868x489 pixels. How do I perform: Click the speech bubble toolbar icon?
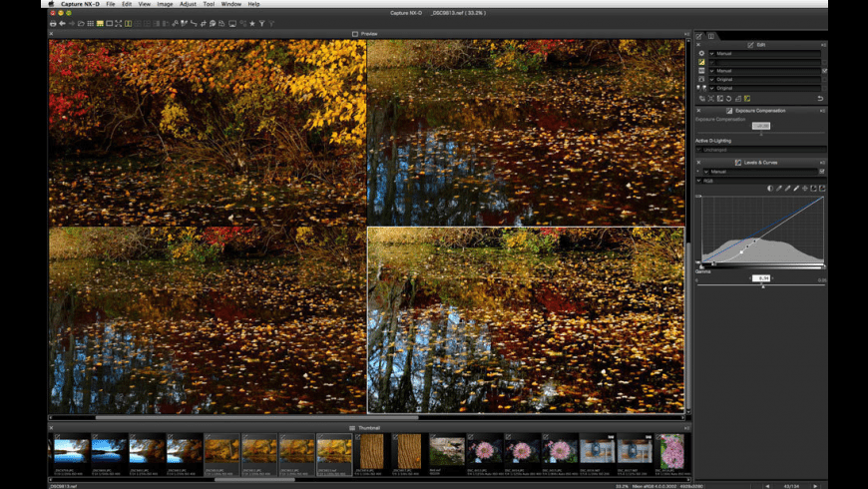(x=213, y=23)
